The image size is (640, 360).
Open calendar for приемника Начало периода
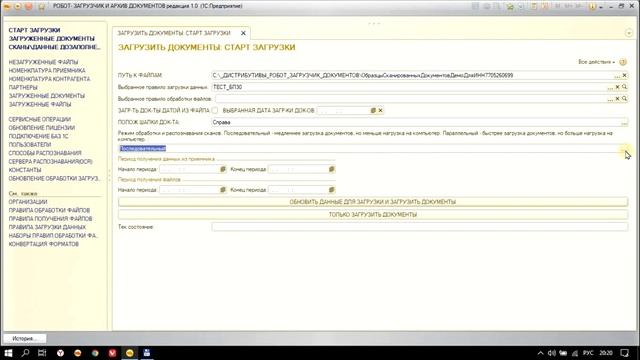(223, 169)
